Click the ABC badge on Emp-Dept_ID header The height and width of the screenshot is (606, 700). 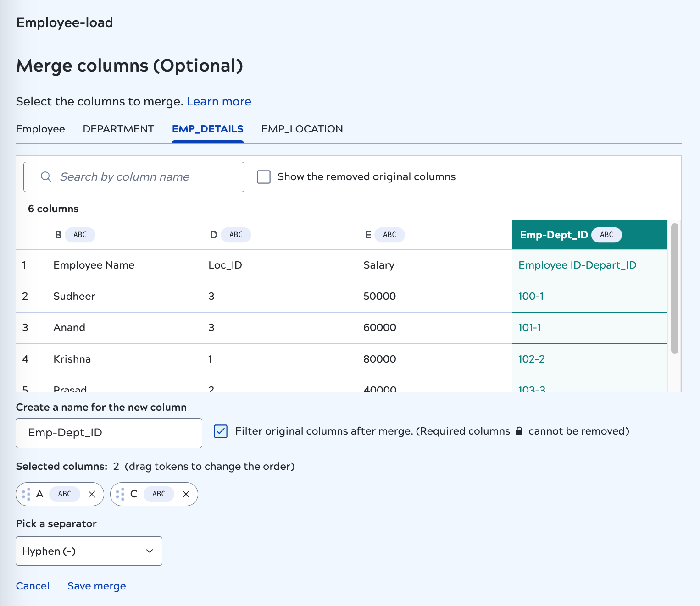click(606, 235)
